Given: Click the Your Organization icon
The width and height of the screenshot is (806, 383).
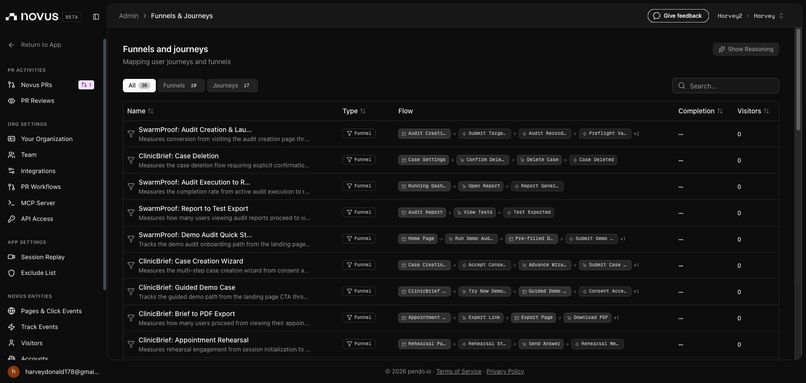Looking at the screenshot, I should [x=11, y=139].
